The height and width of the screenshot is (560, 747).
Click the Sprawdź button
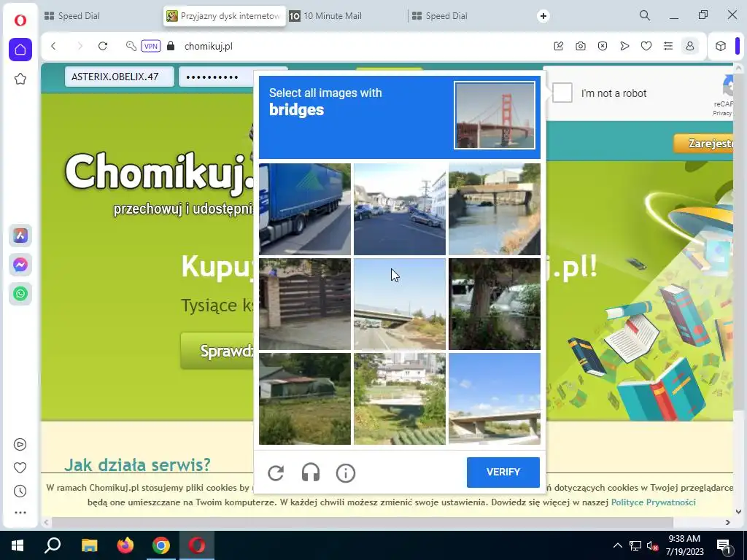[x=217, y=351]
